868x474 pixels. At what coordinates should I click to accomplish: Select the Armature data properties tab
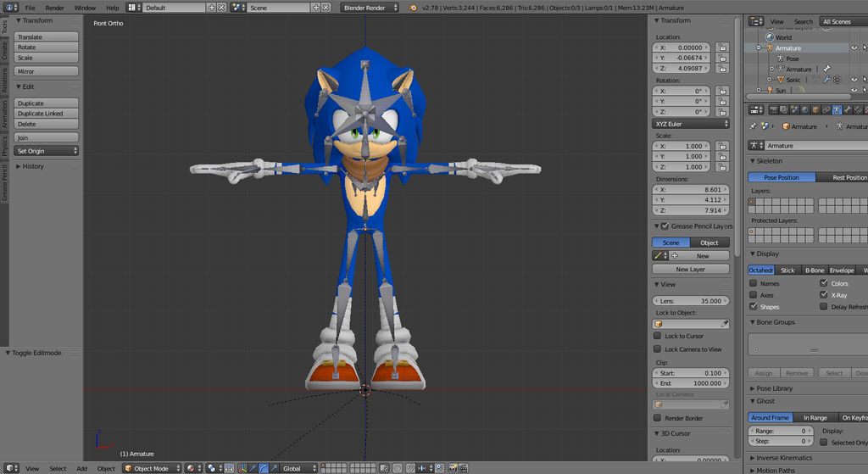click(837, 109)
